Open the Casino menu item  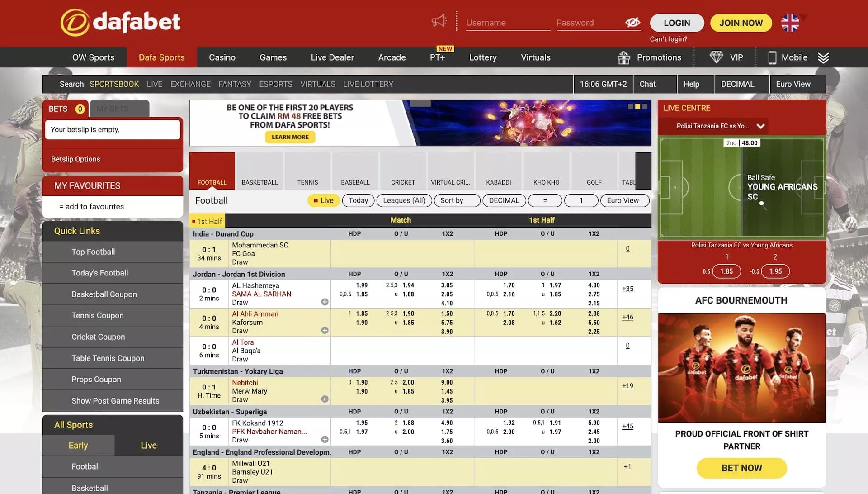click(222, 57)
